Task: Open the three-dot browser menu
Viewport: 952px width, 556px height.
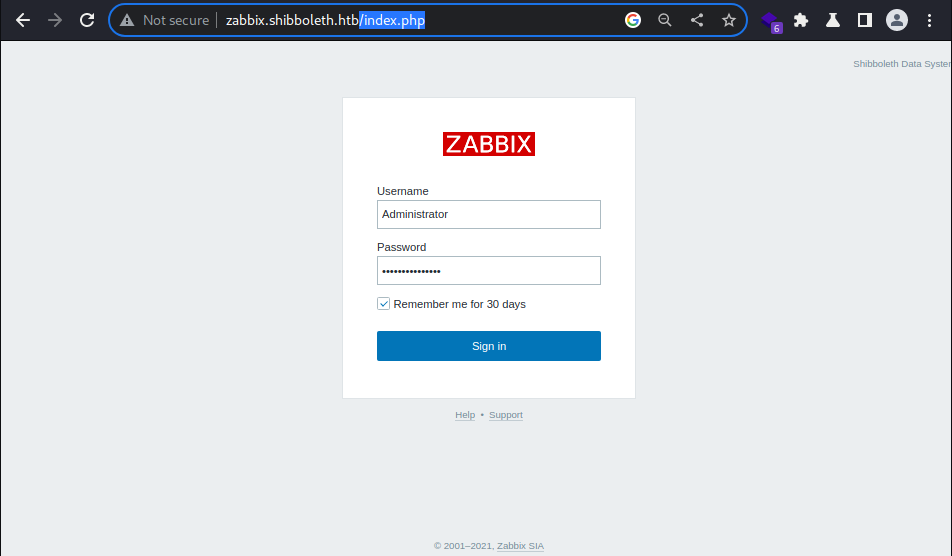Action: point(929,20)
